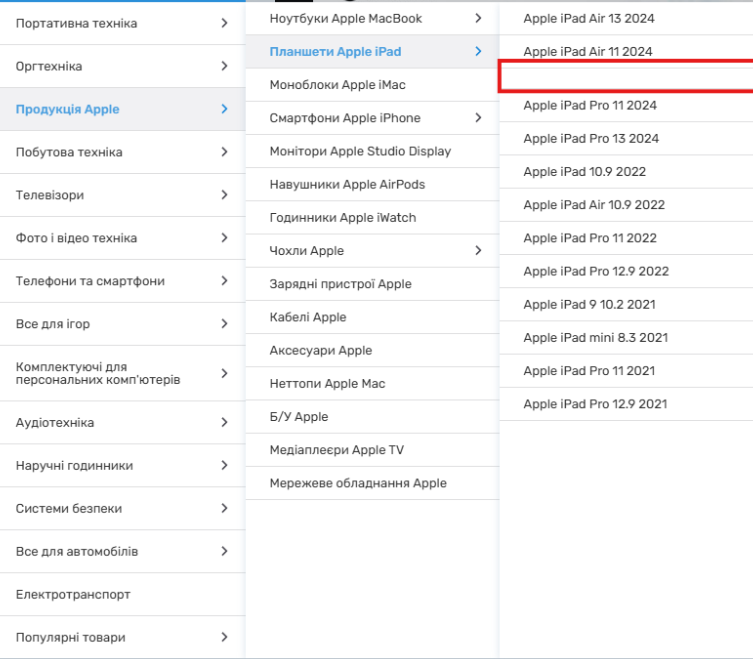
Task: Click the arrow beside Телевізори
Action: coord(224,195)
